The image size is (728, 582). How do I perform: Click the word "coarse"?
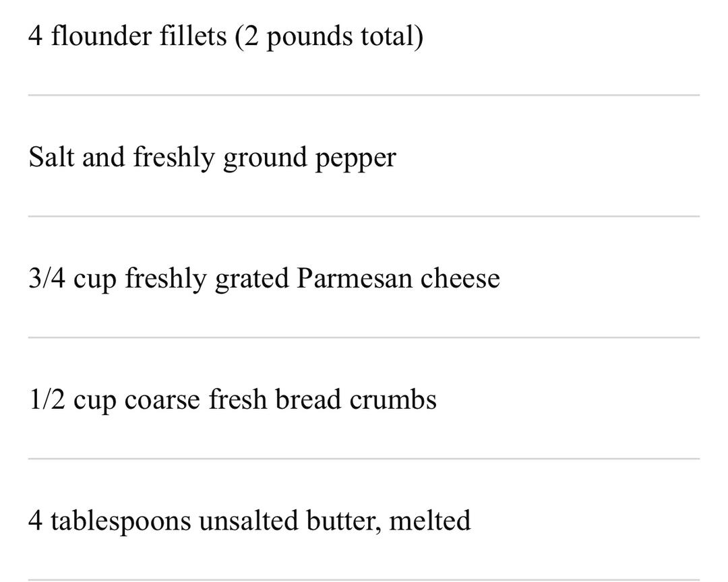pos(162,399)
